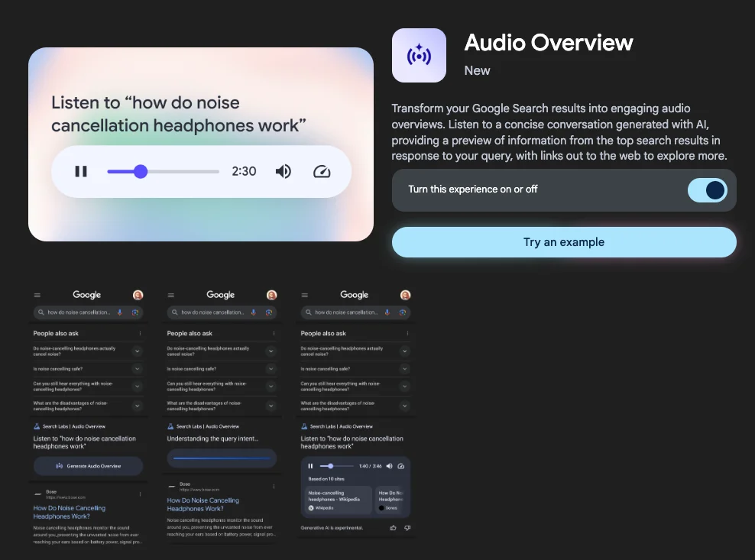Adjust the large preview player's progress slider
755x560 pixels.
click(x=163, y=171)
